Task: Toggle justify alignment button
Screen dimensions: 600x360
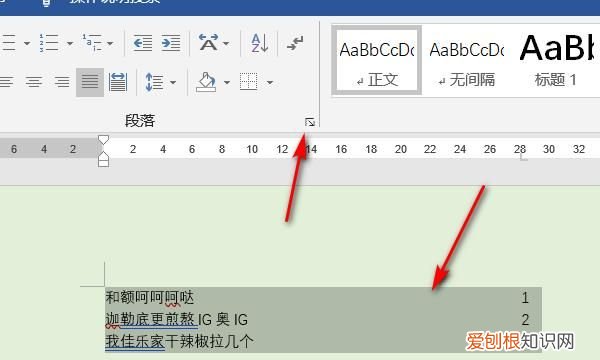Action: coord(90,82)
